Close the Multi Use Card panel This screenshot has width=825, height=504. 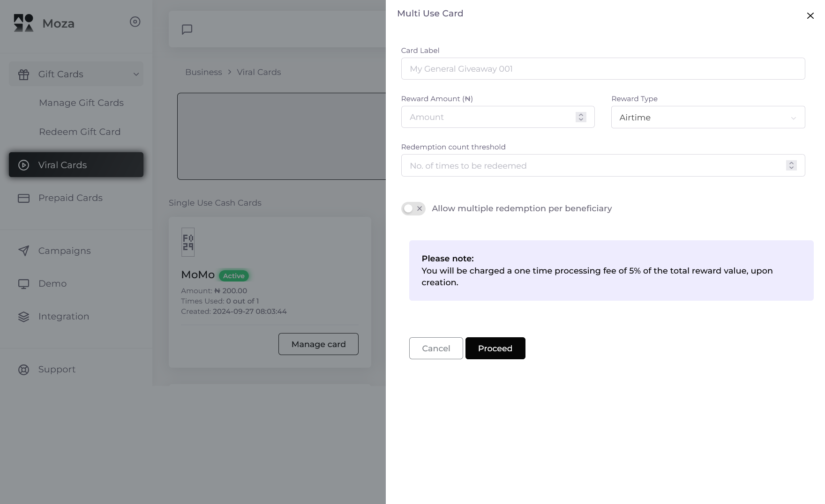point(810,16)
